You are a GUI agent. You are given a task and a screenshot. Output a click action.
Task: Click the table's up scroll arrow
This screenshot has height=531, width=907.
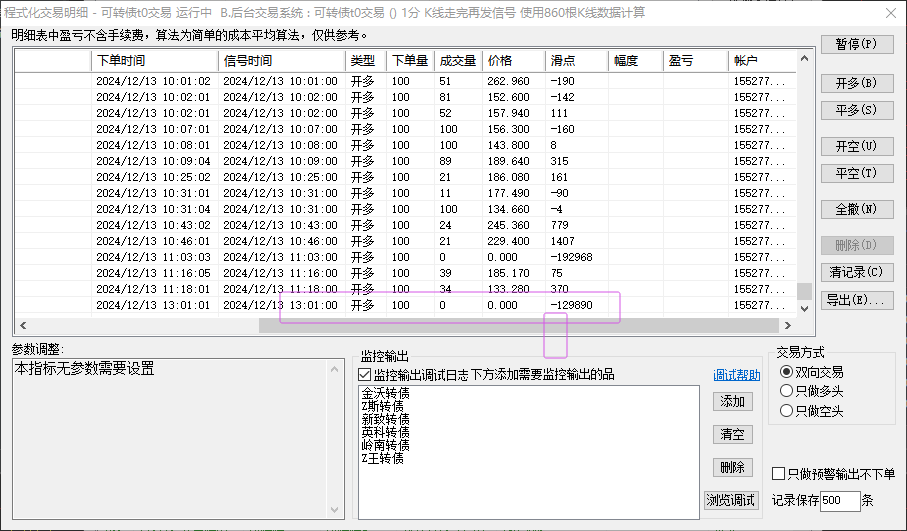pos(804,58)
